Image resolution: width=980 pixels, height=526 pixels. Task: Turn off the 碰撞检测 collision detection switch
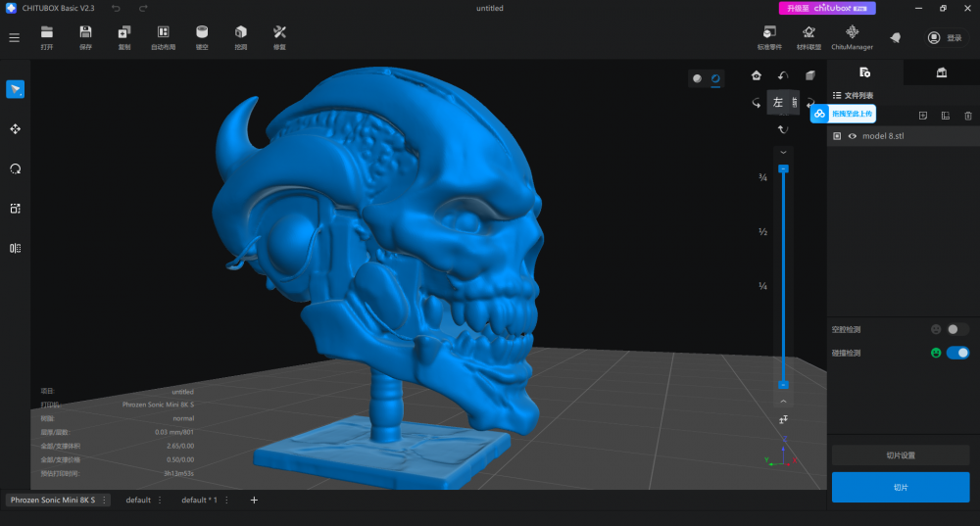click(x=957, y=353)
